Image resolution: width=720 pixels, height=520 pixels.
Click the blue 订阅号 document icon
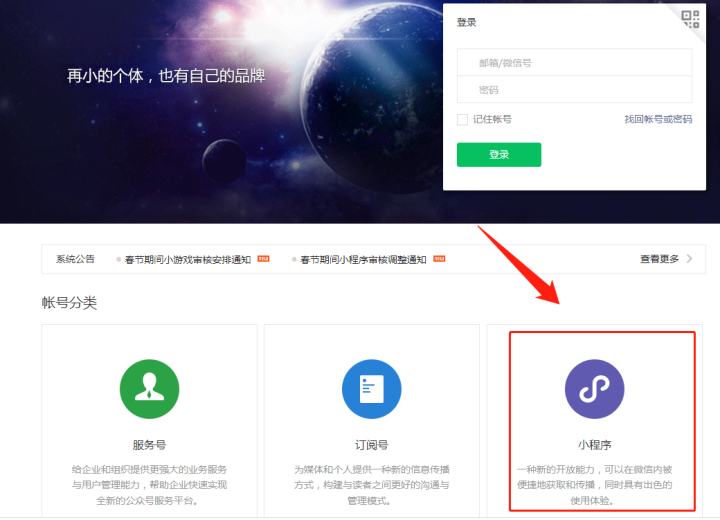[x=371, y=389]
